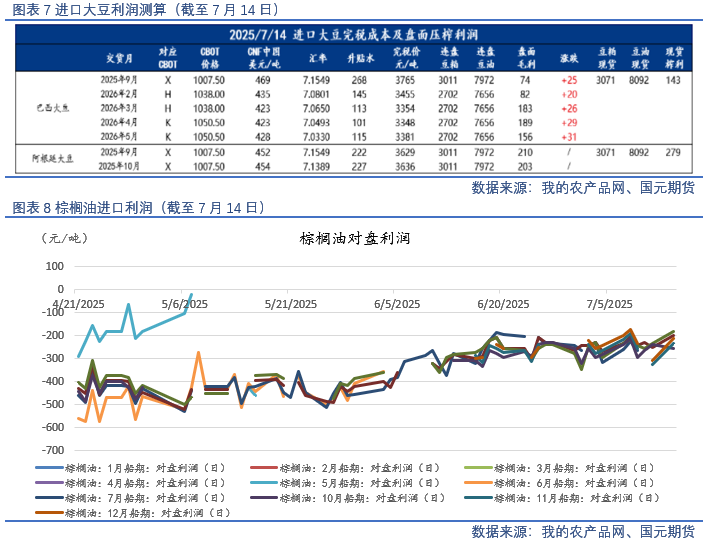Select the 现货榨利 column header

coord(674,58)
